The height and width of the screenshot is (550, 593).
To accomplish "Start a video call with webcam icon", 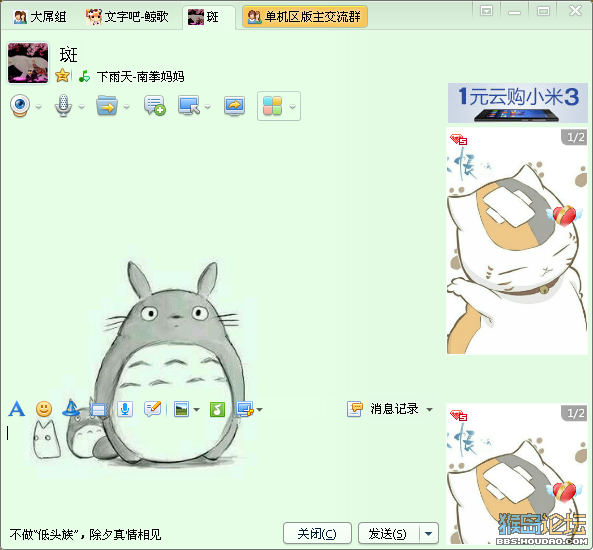I will point(20,106).
